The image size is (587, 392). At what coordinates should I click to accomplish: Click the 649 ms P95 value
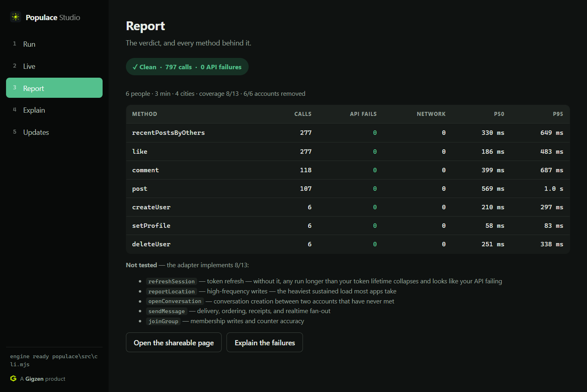(x=552, y=133)
